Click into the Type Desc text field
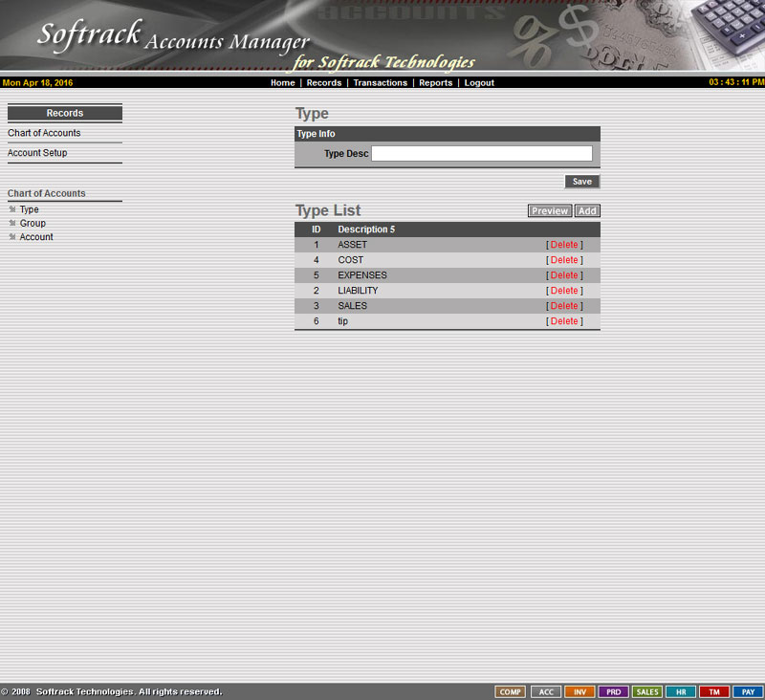The width and height of the screenshot is (765, 700). (481, 154)
